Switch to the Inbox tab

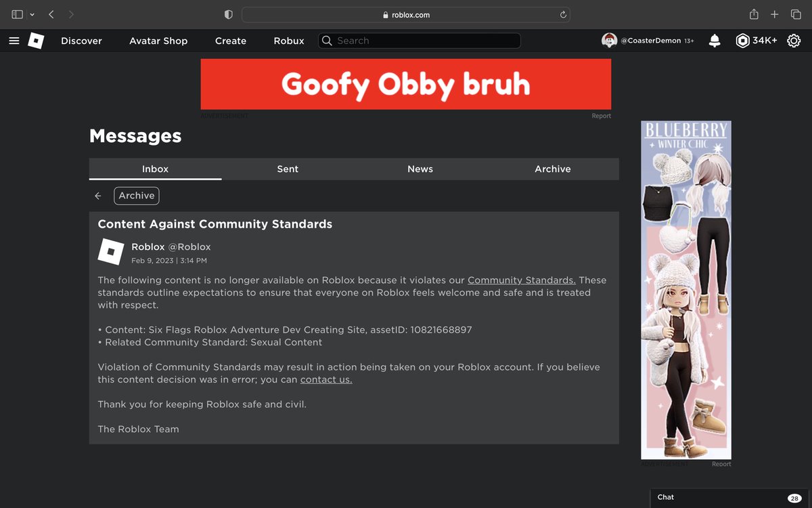(155, 169)
